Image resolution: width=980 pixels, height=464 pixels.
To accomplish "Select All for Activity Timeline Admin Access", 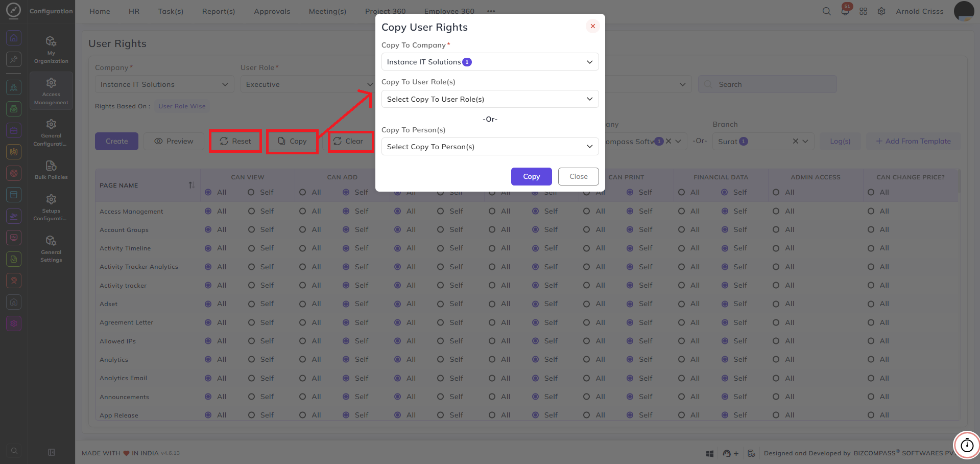I will point(776,248).
